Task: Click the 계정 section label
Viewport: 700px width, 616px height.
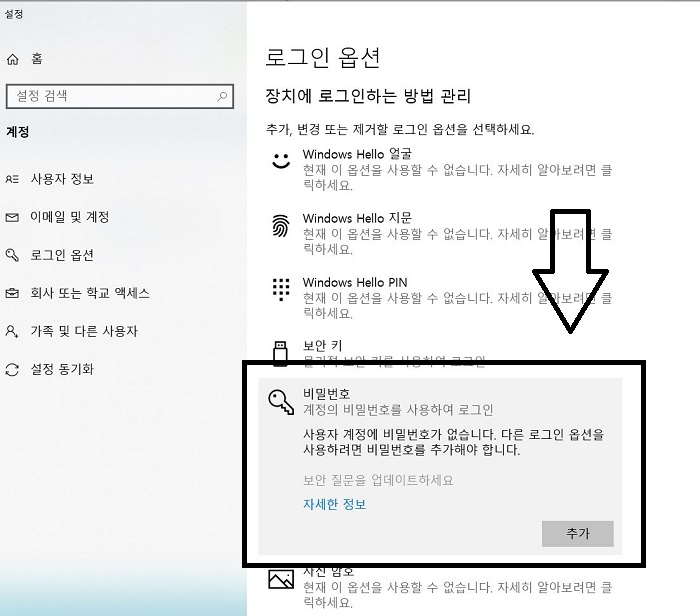Action: [17, 132]
